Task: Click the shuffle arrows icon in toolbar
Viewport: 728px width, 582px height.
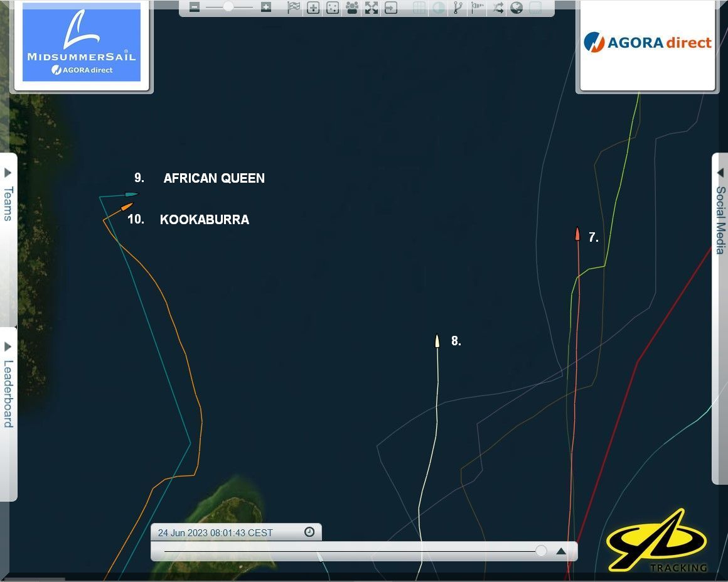Action: pyautogui.click(x=498, y=8)
